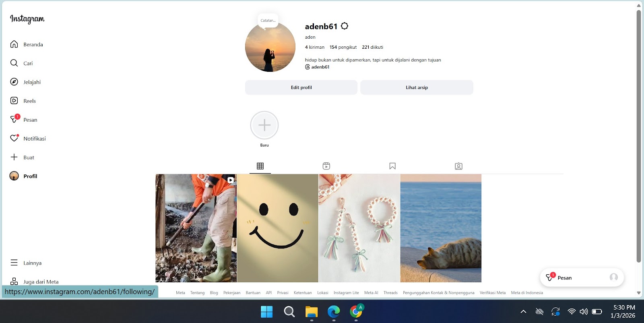Select the posts grid tab

pos(260,166)
